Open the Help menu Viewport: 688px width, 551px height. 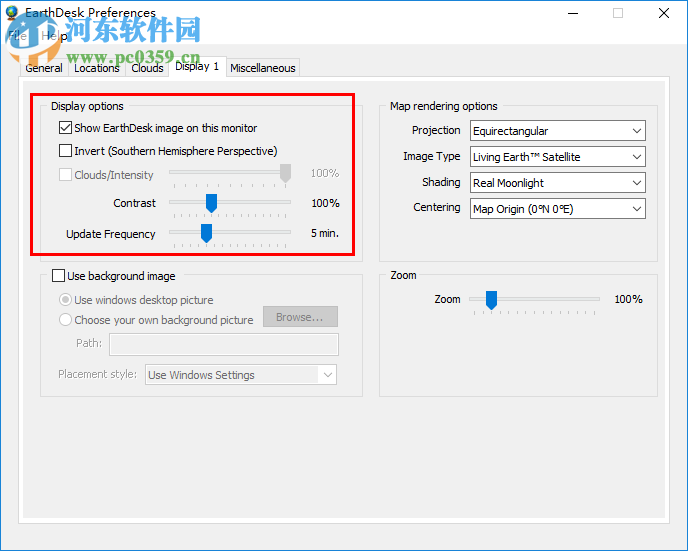coord(54,36)
